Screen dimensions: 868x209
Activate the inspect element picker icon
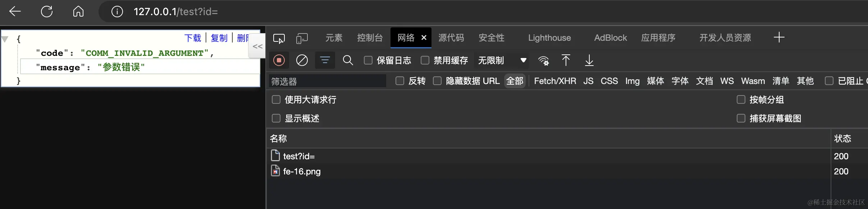[279, 38]
